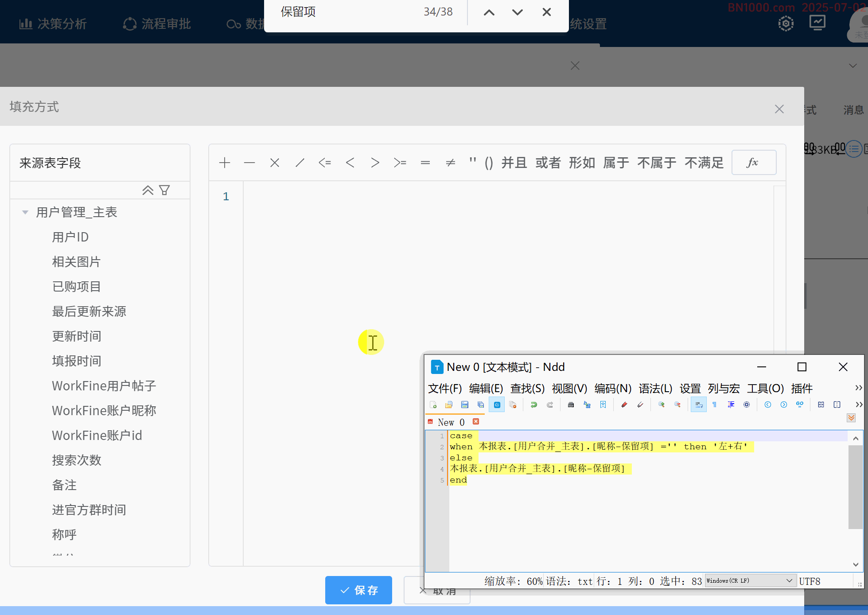The height and width of the screenshot is (615, 868).
Task: Click the Ndd vertical scrollbar down arrow
Action: pos(856,564)
